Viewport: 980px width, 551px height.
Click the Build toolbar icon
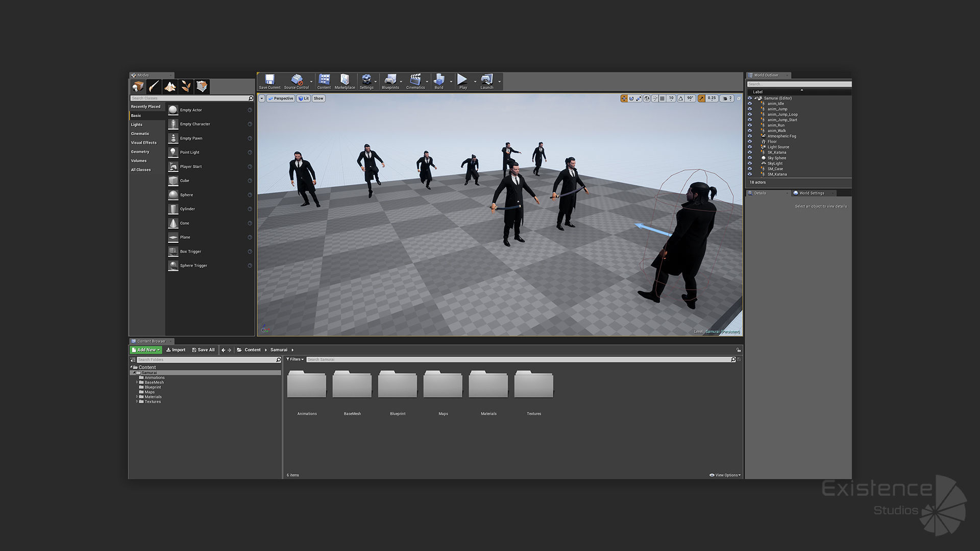438,81
